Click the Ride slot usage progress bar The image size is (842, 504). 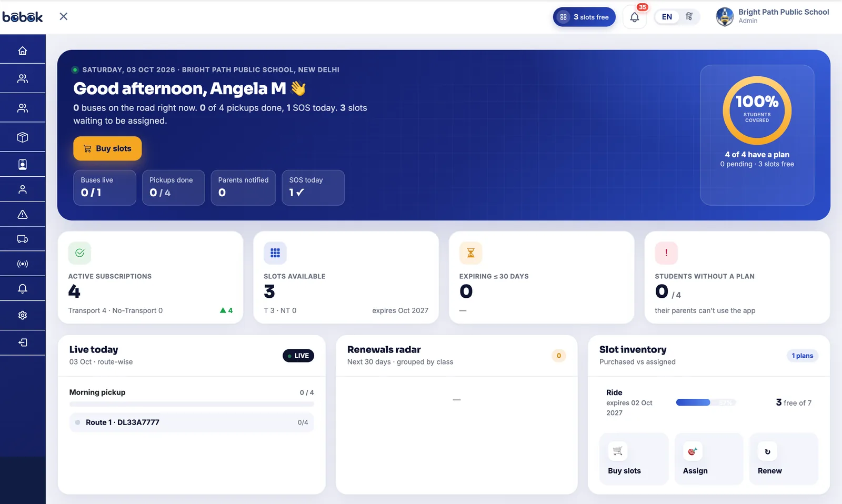point(706,402)
